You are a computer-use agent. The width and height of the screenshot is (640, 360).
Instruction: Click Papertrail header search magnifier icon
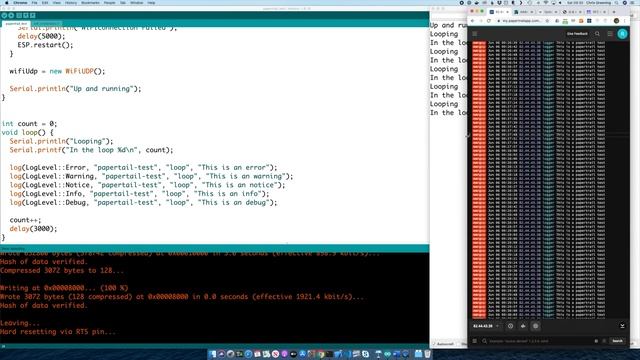[597, 34]
